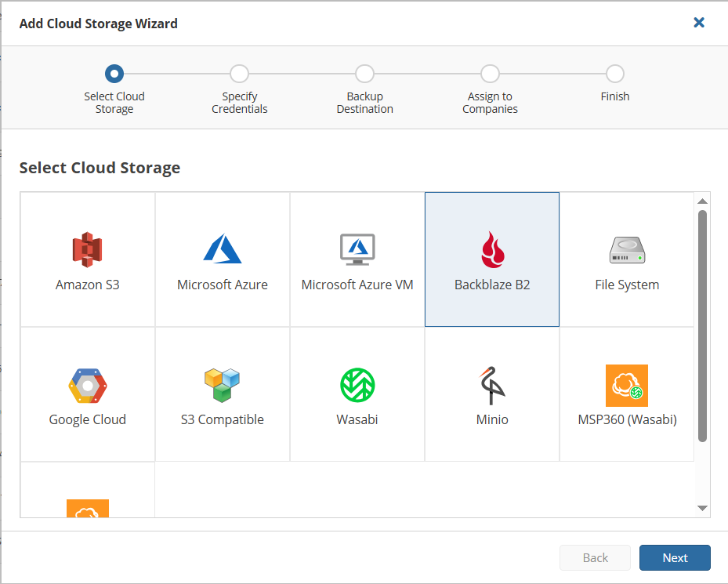Click the Amazon S3 label text
This screenshot has height=584, width=728.
[x=88, y=285]
